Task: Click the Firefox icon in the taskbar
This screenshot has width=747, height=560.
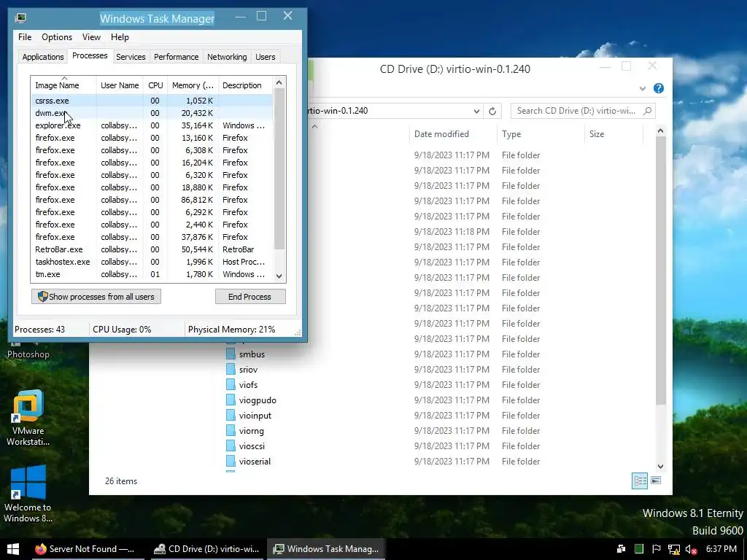Action: (41, 548)
